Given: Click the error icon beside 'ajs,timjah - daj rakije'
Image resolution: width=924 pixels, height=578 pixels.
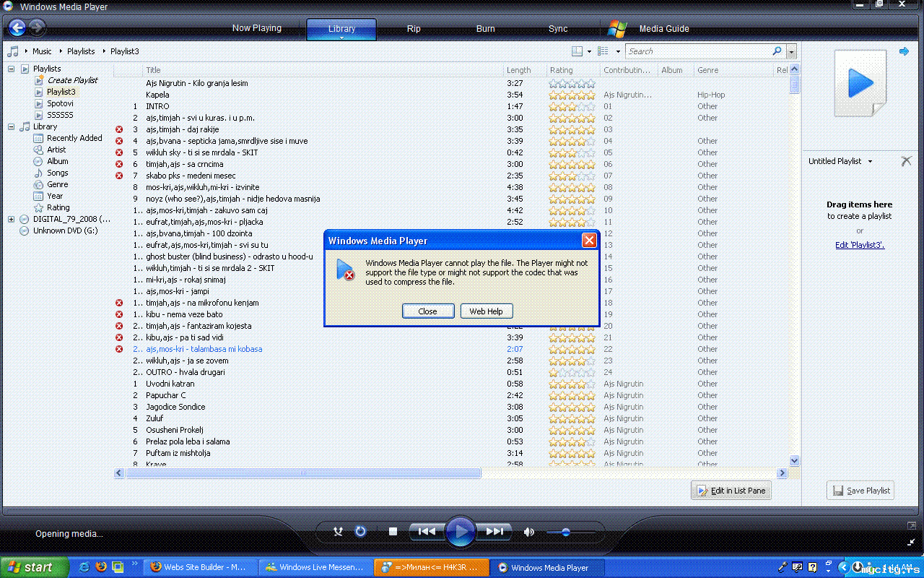Looking at the screenshot, I should (x=119, y=129).
